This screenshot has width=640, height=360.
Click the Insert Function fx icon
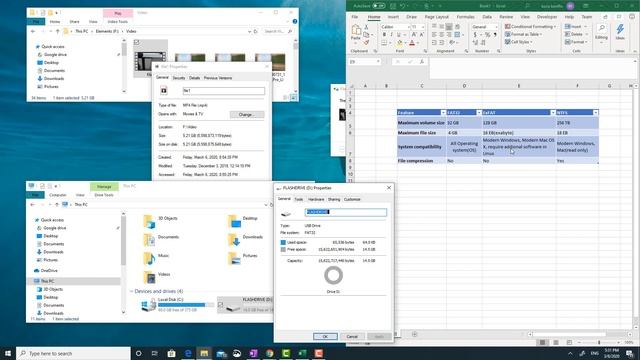point(422,62)
